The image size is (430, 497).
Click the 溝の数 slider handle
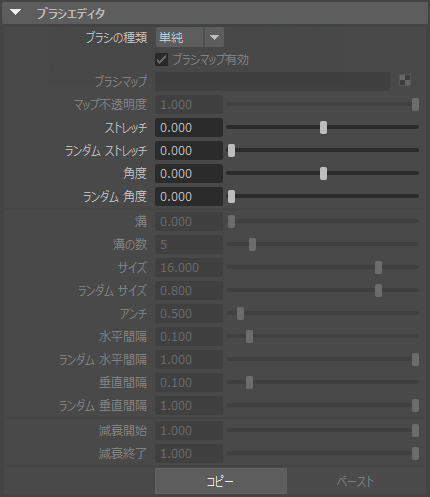click(252, 244)
